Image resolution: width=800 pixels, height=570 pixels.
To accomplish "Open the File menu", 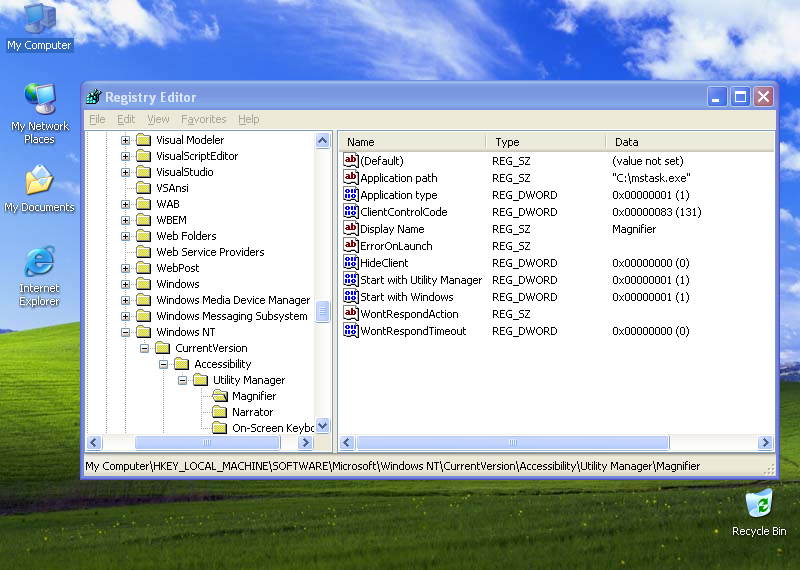I will pos(97,119).
